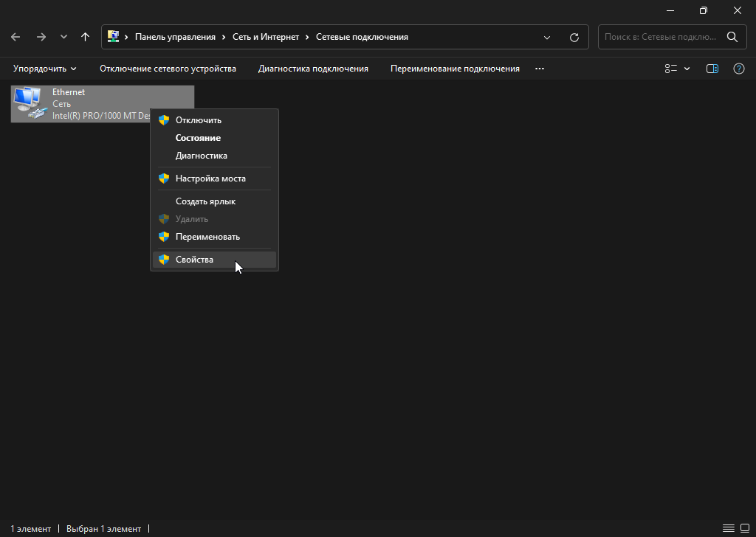Click the Back navigation arrow
Image resolution: width=756 pixels, height=537 pixels.
coord(16,37)
